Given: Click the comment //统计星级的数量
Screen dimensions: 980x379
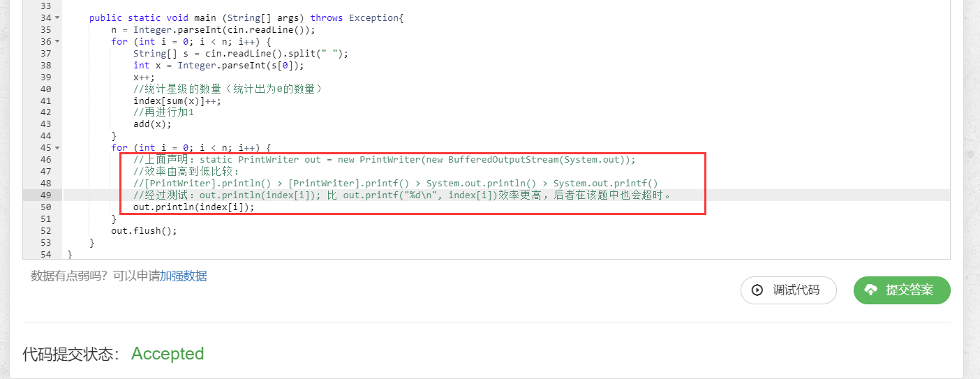Looking at the screenshot, I should pyautogui.click(x=228, y=89).
